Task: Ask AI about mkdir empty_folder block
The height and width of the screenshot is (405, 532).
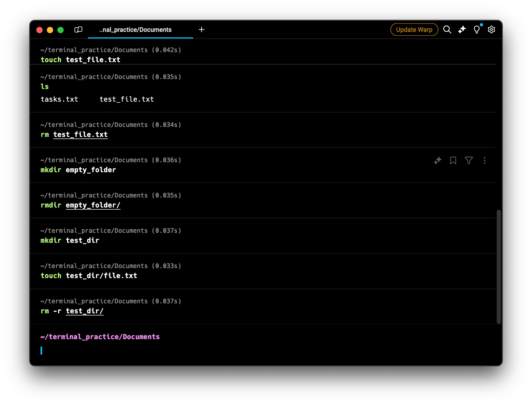Action: click(438, 160)
